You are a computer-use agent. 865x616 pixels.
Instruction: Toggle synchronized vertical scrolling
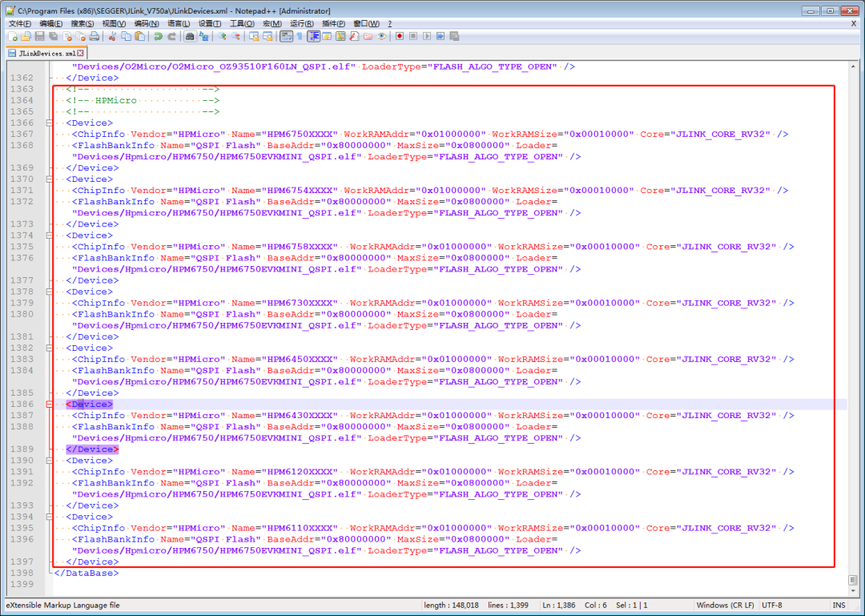pos(255,36)
